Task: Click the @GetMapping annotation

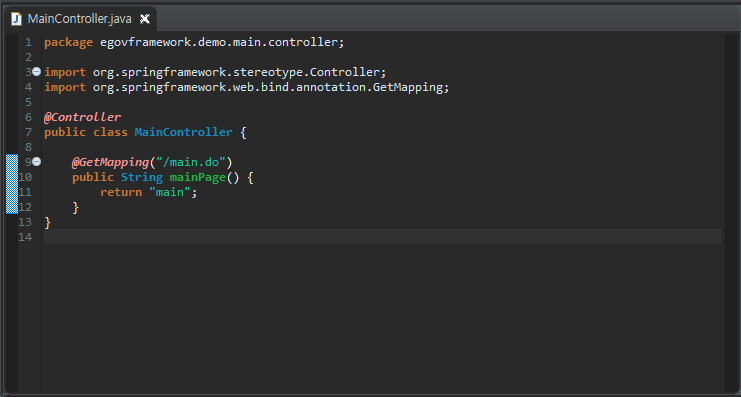Action: pyautogui.click(x=111, y=162)
